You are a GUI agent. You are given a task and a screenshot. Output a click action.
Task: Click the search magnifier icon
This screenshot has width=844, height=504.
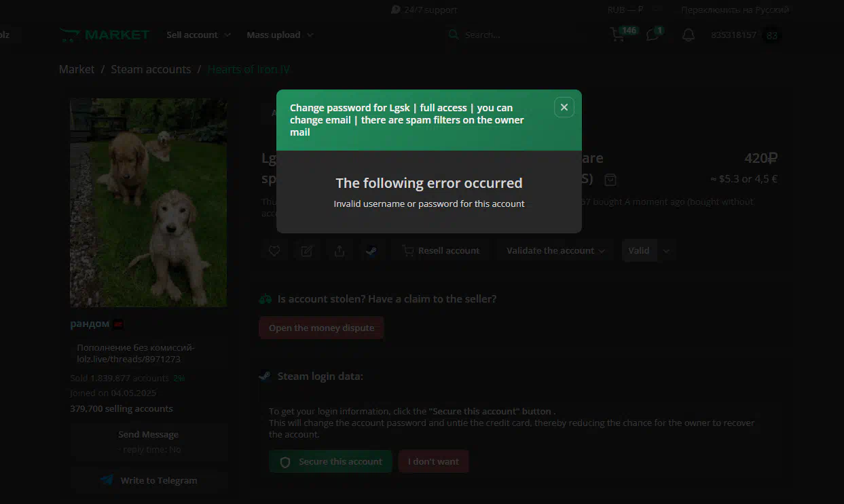454,35
